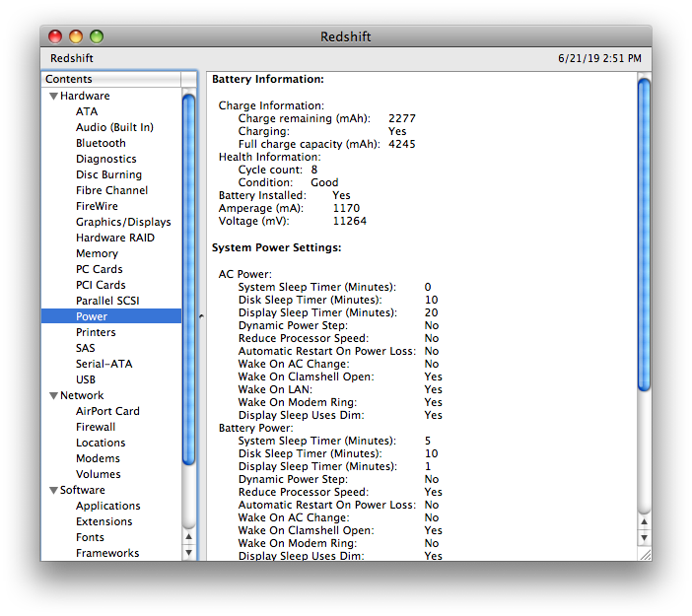Open AirPort Card under Network
The image size is (692, 616).
click(107, 412)
